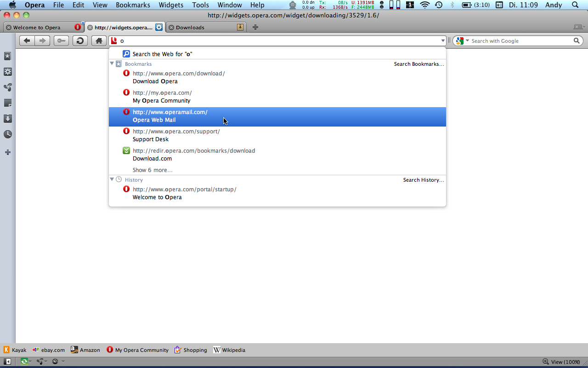Open History clock panel in sidebar
Viewport: 588px width, 368px height.
point(7,134)
